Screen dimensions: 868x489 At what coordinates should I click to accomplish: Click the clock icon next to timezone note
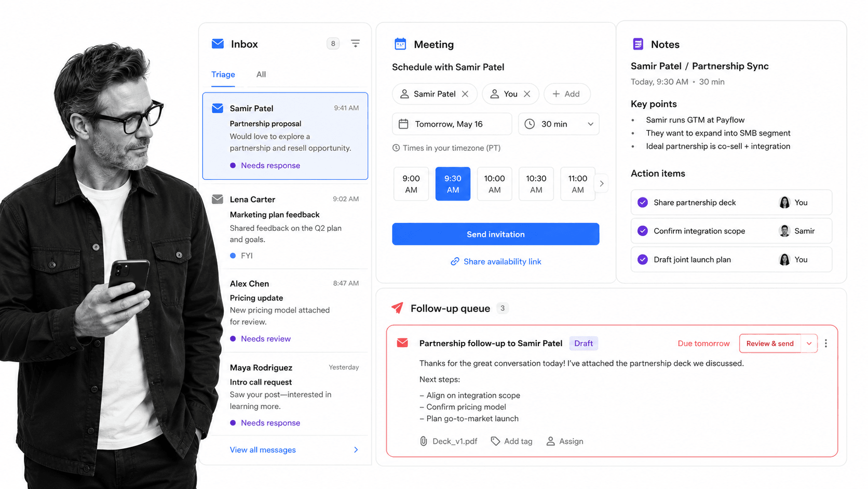(396, 148)
